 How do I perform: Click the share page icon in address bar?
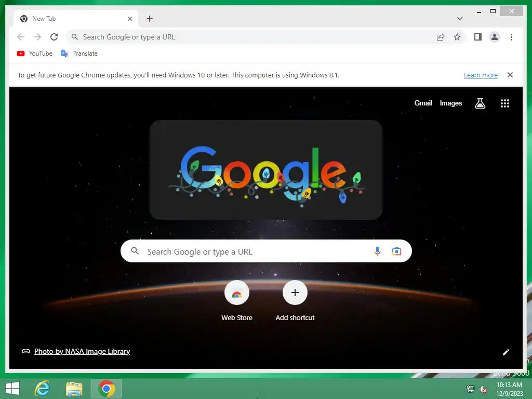pos(441,37)
